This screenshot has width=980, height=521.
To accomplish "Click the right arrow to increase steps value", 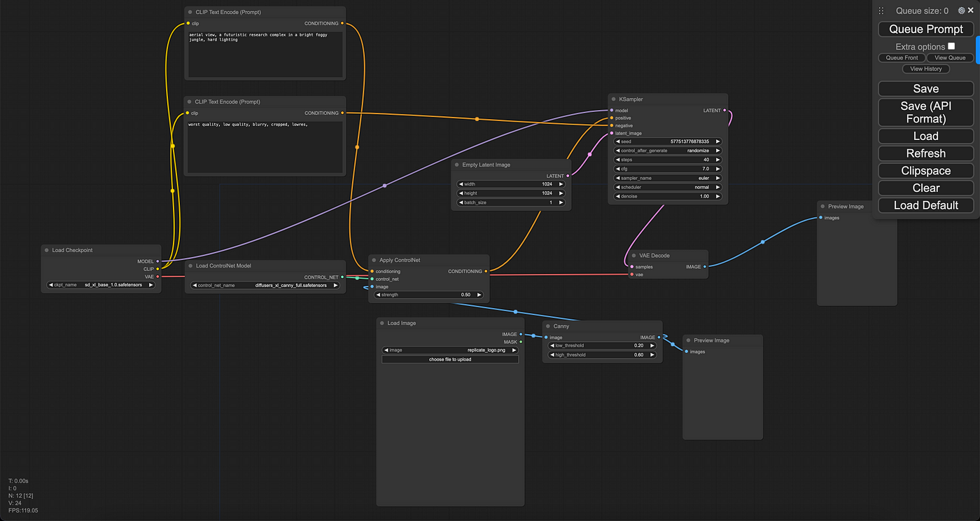I will coord(717,160).
